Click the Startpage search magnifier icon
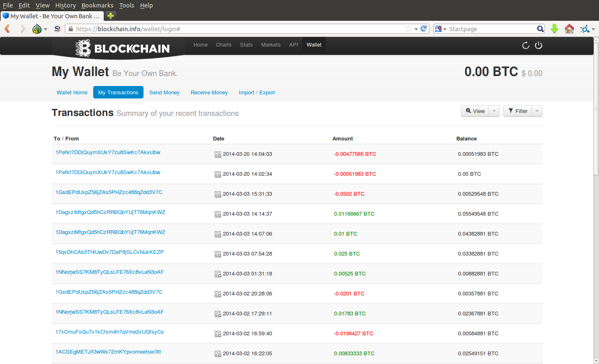Image resolution: width=599 pixels, height=364 pixels. tap(540, 29)
